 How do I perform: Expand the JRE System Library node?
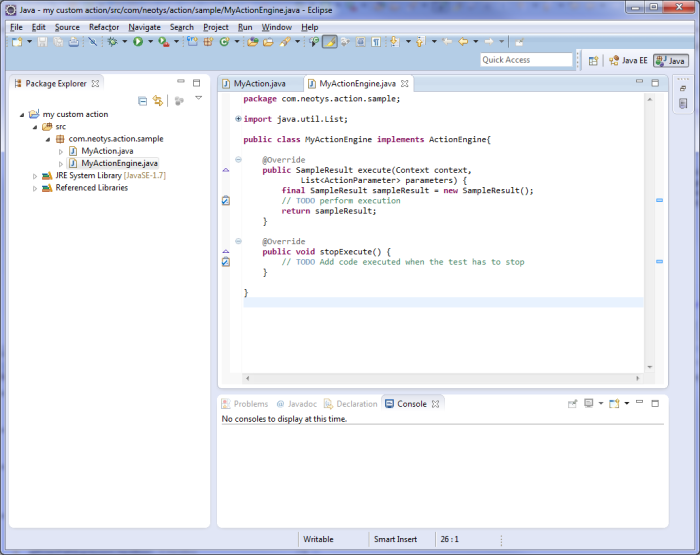pos(35,176)
